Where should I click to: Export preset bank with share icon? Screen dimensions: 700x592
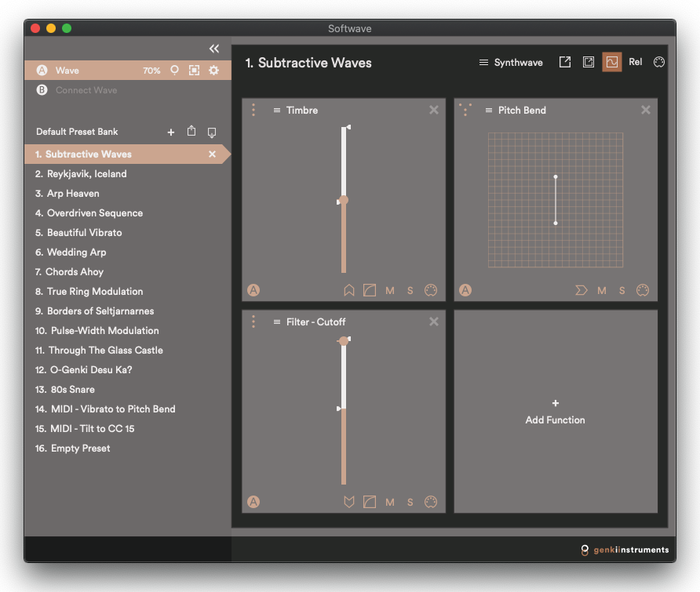click(x=191, y=131)
